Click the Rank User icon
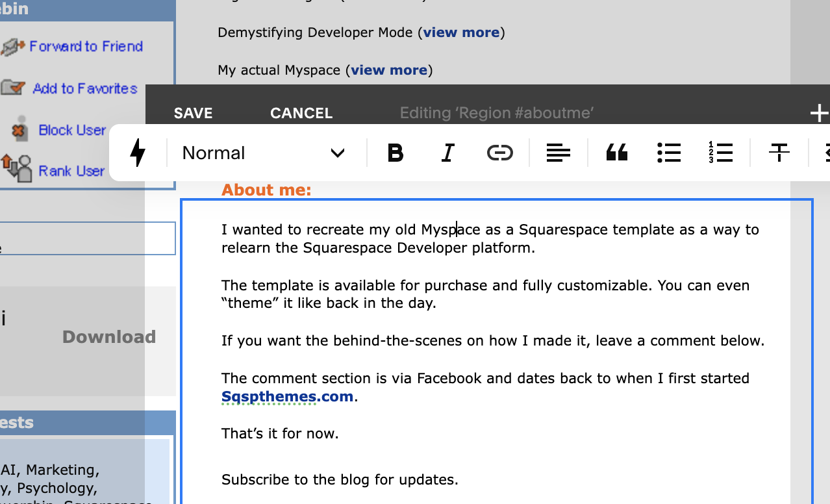 [x=16, y=168]
